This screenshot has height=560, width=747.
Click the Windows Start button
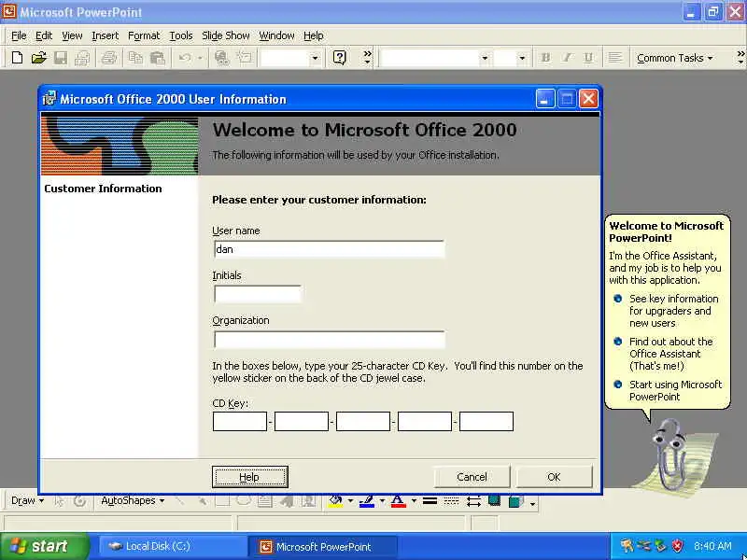44,546
